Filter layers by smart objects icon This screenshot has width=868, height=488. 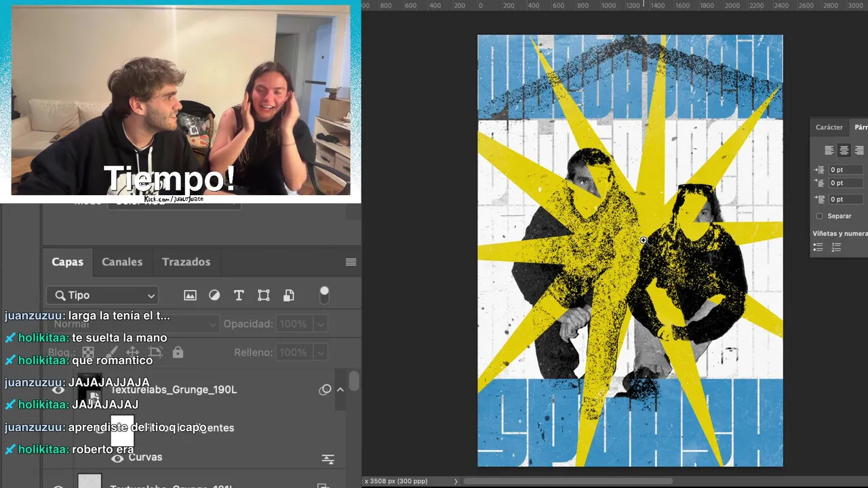point(289,296)
